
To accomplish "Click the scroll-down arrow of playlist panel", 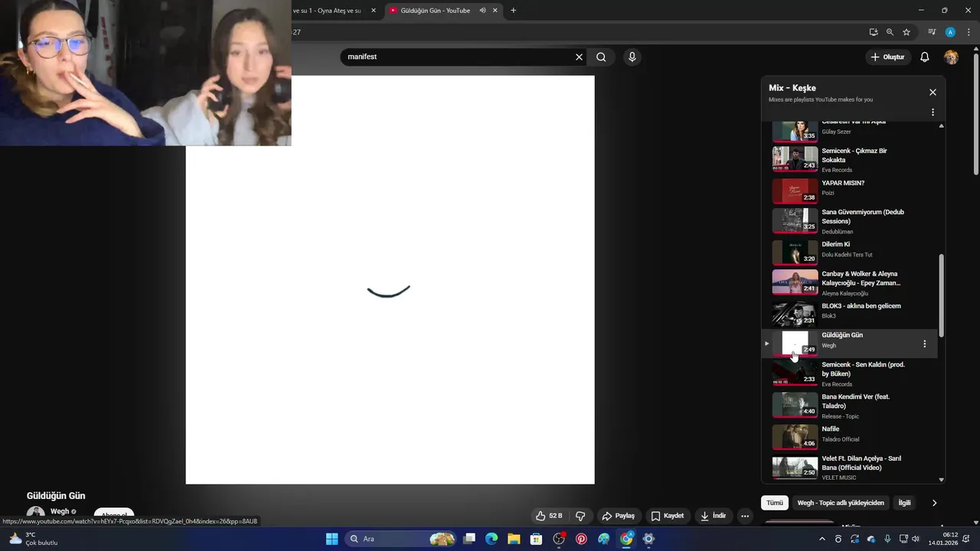I will pos(941,480).
